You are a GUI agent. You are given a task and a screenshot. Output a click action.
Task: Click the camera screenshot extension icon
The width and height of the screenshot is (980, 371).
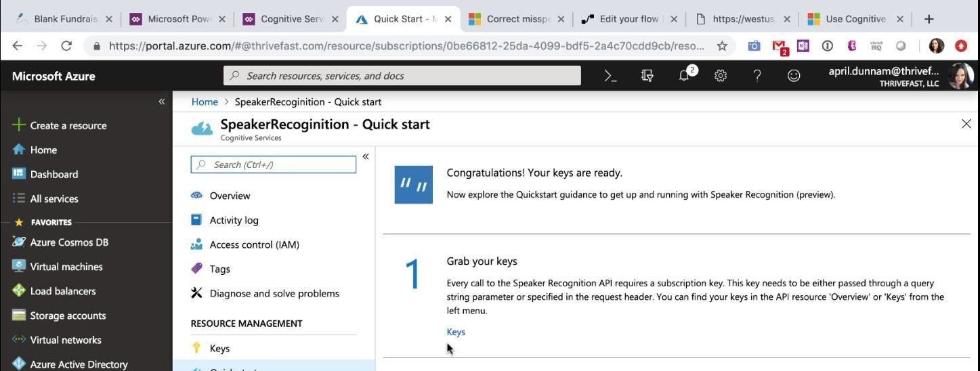pyautogui.click(x=754, y=46)
